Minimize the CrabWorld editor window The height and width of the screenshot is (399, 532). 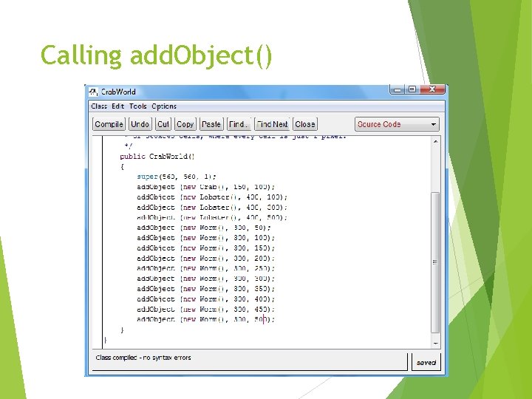[398, 89]
